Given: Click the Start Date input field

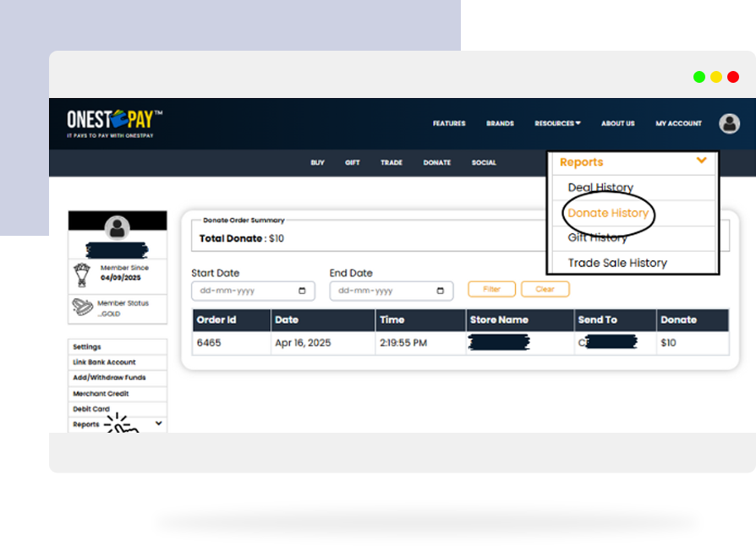Looking at the screenshot, I should (244, 291).
